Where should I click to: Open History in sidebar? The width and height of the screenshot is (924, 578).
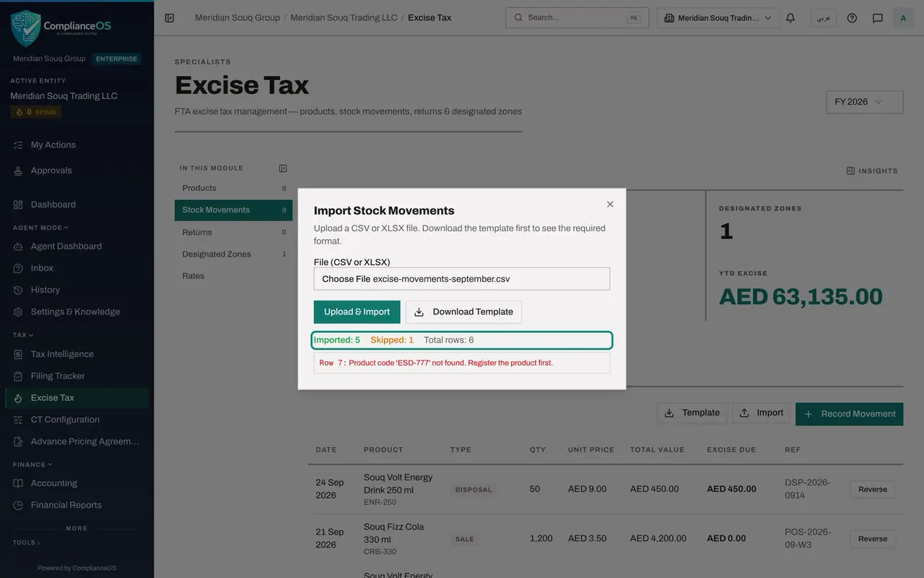[x=77, y=290]
